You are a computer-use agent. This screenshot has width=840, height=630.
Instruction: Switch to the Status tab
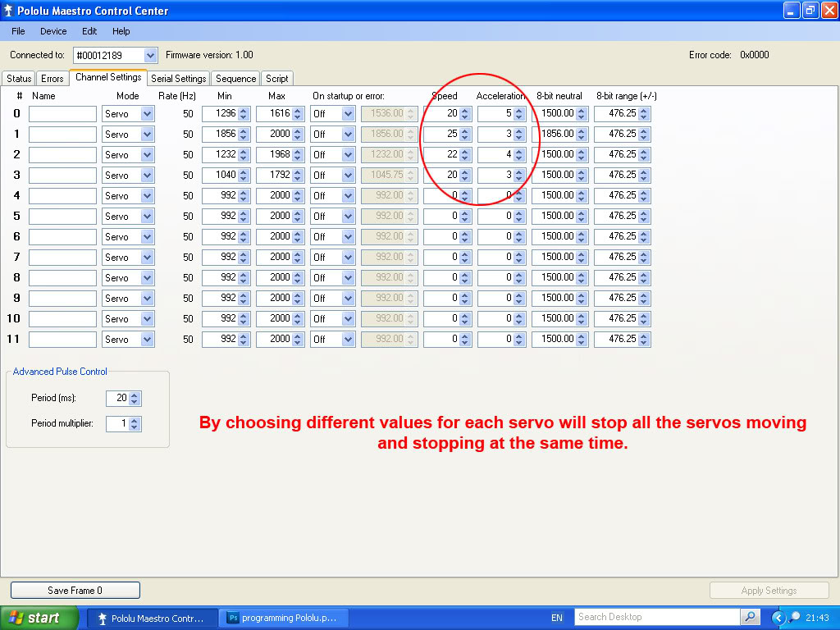19,78
